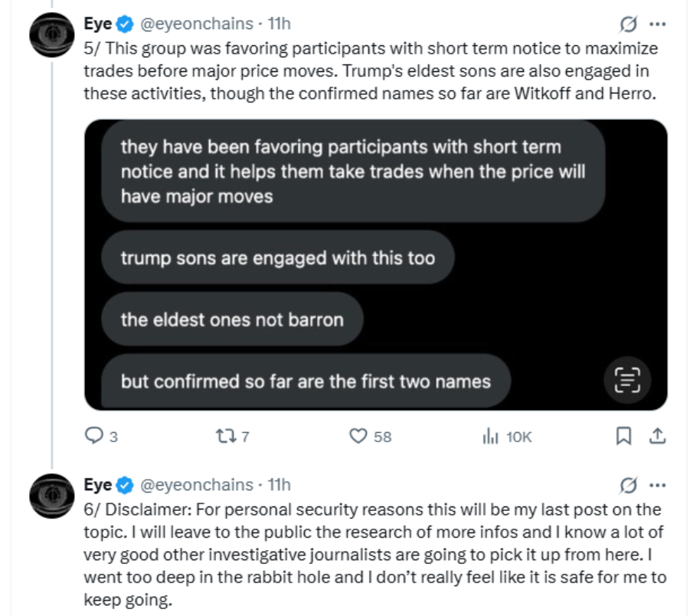Viewport: 690px width, 616px height.
Task: Reply to the 5/ post
Action: pos(93,437)
